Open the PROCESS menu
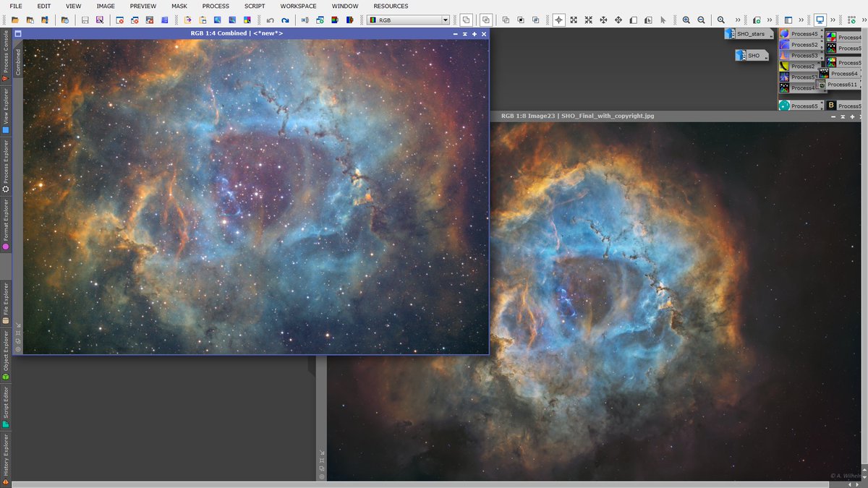 pos(216,6)
